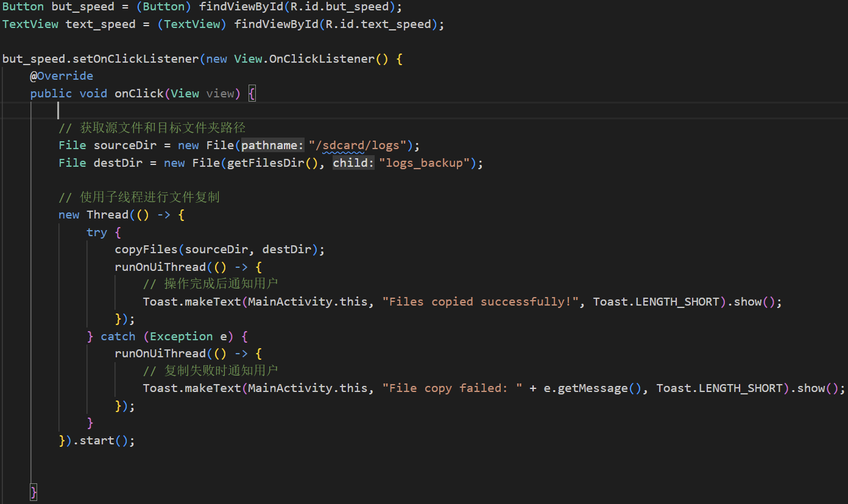The image size is (848, 504).
Task: Click the "logs_backup" string literal
Action: (x=424, y=163)
